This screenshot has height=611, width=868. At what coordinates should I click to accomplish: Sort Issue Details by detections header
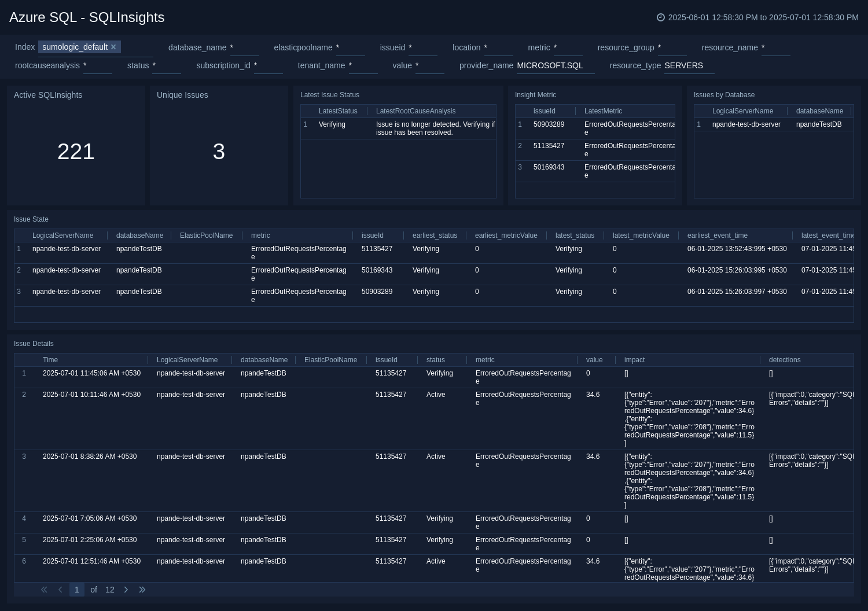click(785, 360)
